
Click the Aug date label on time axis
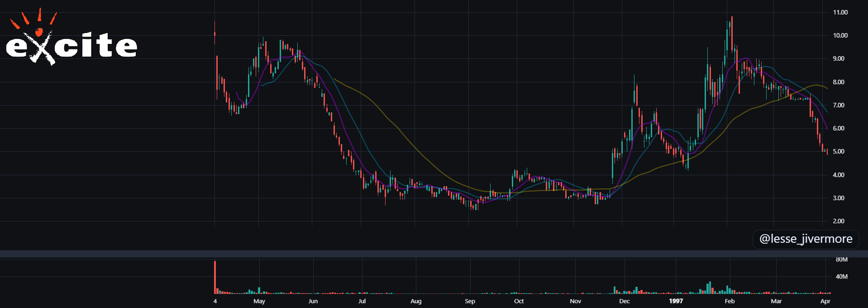point(416,301)
